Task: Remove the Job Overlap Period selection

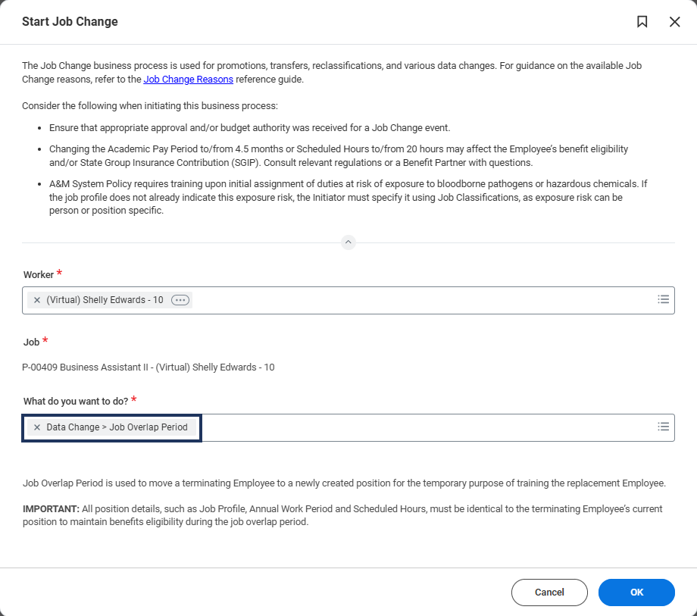Action: [x=37, y=427]
